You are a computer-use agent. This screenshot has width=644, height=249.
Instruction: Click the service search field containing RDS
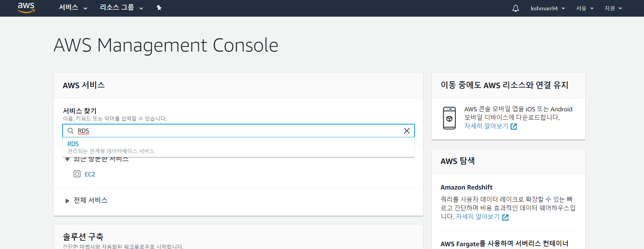click(x=239, y=131)
